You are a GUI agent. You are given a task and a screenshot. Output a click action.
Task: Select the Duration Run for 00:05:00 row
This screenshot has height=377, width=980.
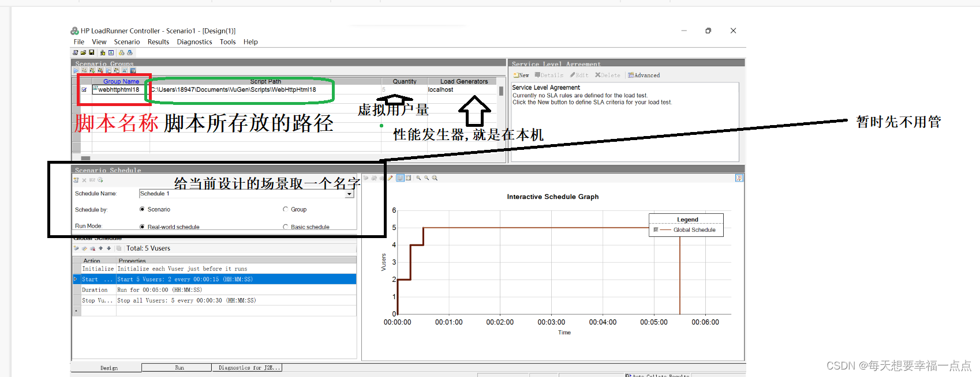click(214, 290)
